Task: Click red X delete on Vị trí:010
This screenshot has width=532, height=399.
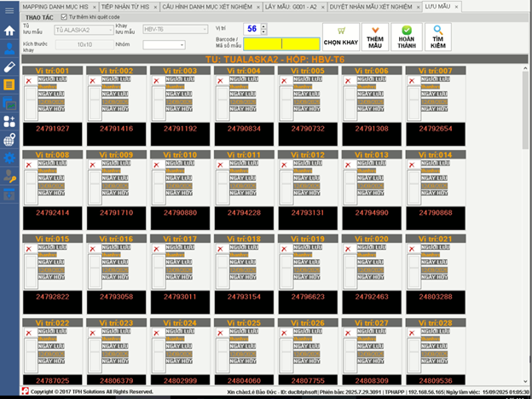Action: click(155, 166)
